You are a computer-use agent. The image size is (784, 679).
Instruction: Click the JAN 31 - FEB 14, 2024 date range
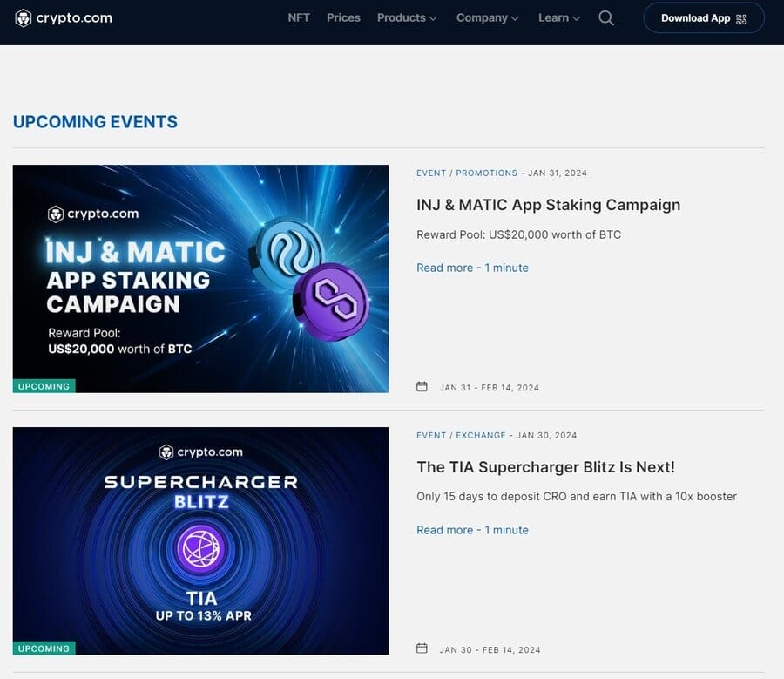click(489, 388)
